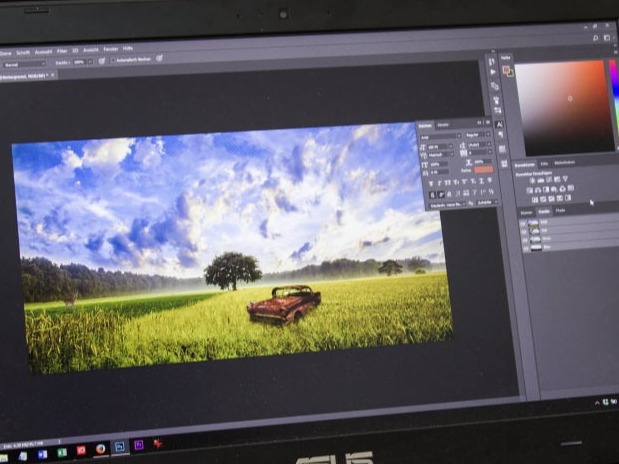Open the Fenster menu
Screen dimensions: 619x464
(111, 49)
